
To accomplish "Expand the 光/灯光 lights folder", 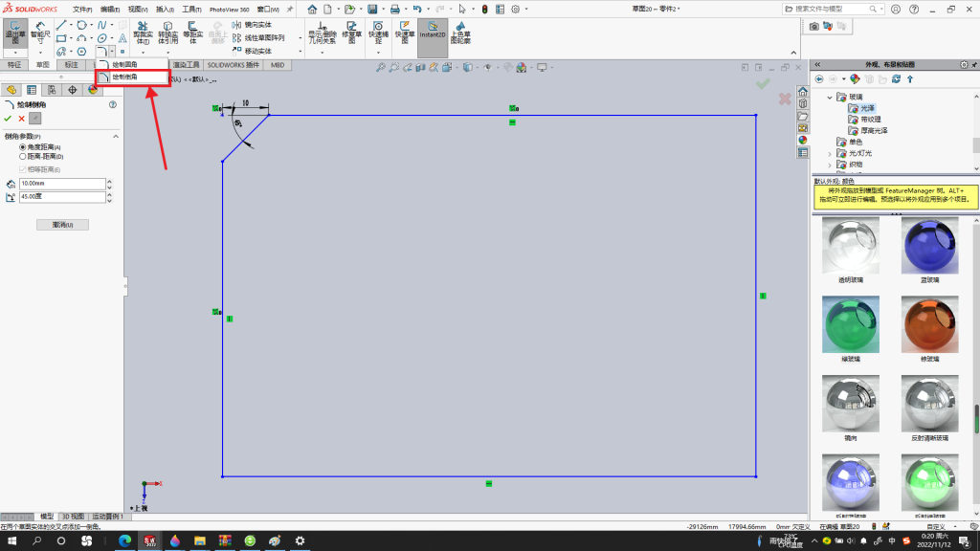I will [830, 153].
